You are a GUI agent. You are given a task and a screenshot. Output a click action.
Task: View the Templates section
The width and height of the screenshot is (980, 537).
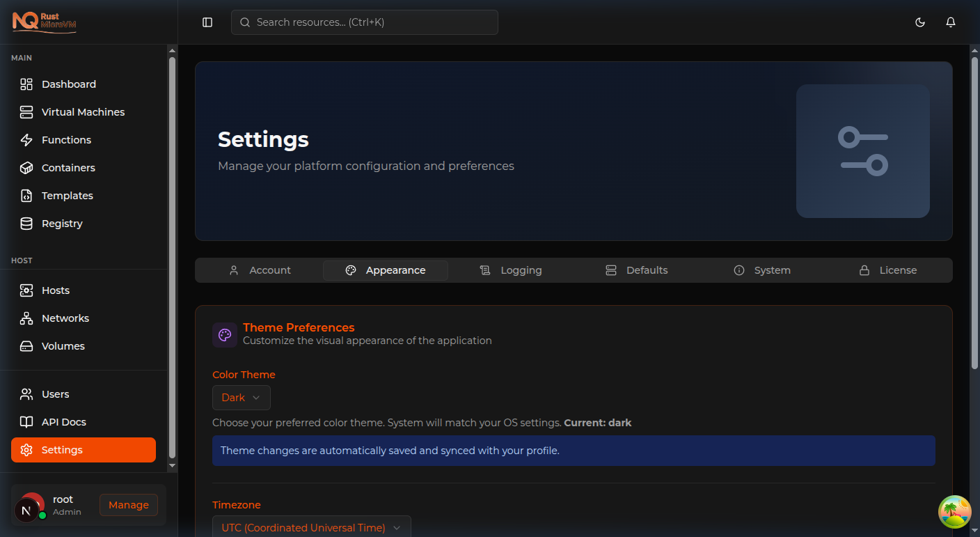point(66,195)
